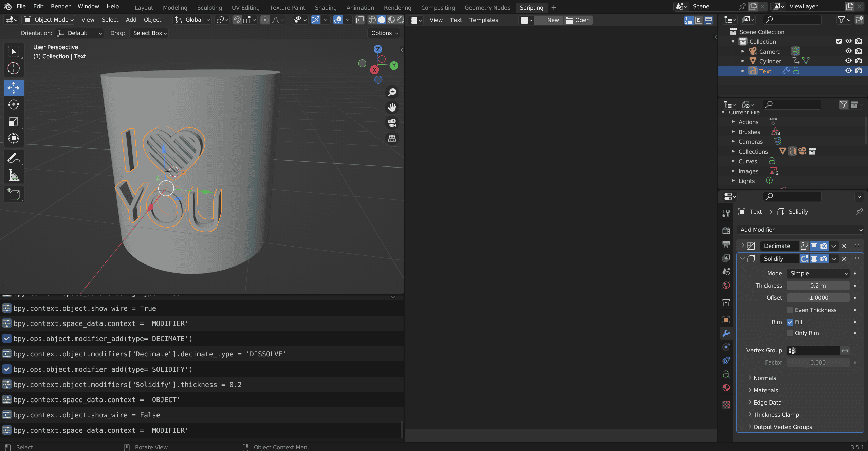This screenshot has height=451, width=868.
Task: Activate the Move tool
Action: [x=14, y=88]
